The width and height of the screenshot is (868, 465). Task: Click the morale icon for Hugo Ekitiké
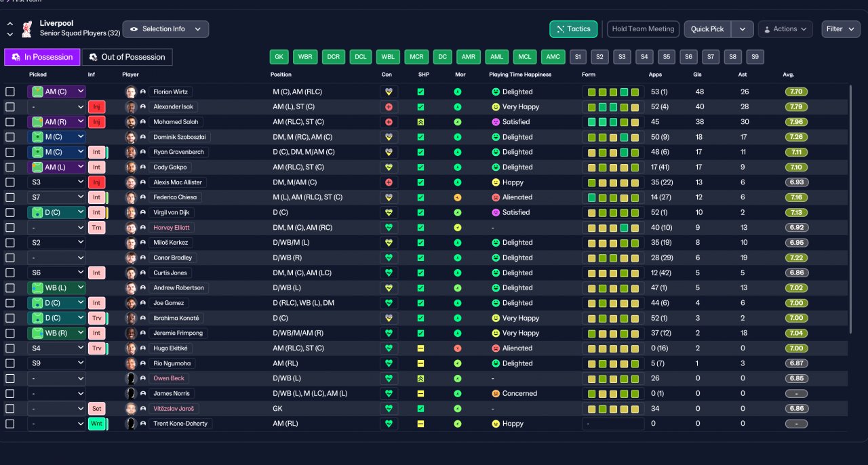pos(458,348)
